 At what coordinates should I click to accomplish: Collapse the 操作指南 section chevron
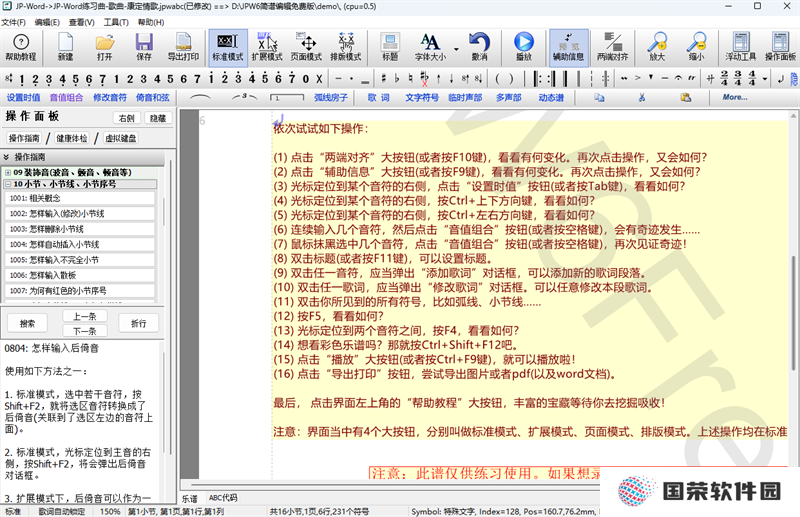[6, 157]
